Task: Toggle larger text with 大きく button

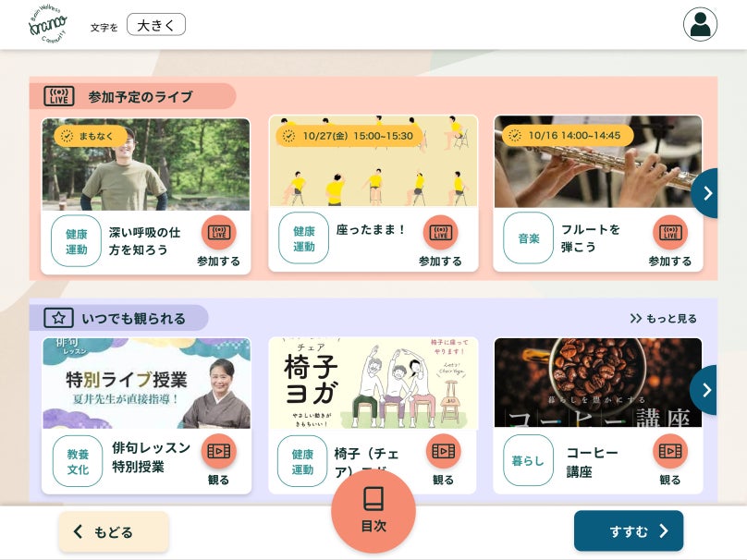Action: pyautogui.click(x=156, y=25)
